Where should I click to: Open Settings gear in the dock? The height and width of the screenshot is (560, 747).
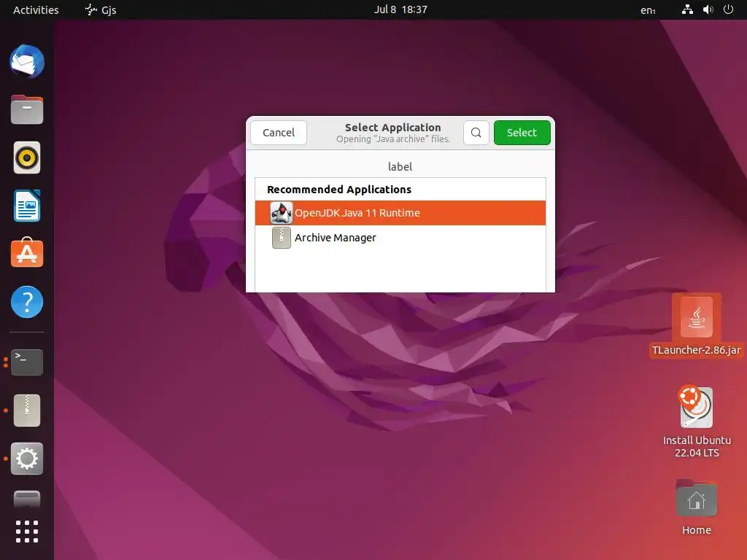pyautogui.click(x=27, y=459)
